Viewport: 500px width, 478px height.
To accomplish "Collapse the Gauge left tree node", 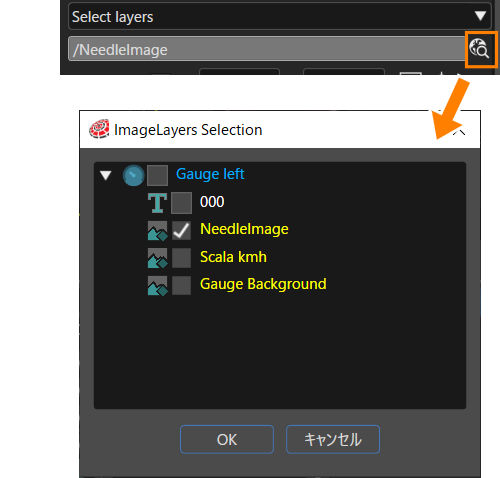I will (x=106, y=175).
